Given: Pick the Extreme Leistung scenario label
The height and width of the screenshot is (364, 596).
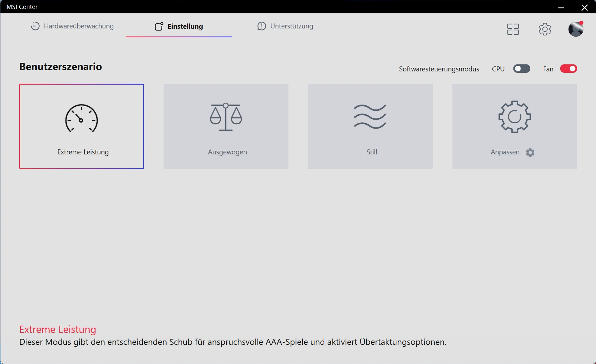Looking at the screenshot, I should 83,152.
